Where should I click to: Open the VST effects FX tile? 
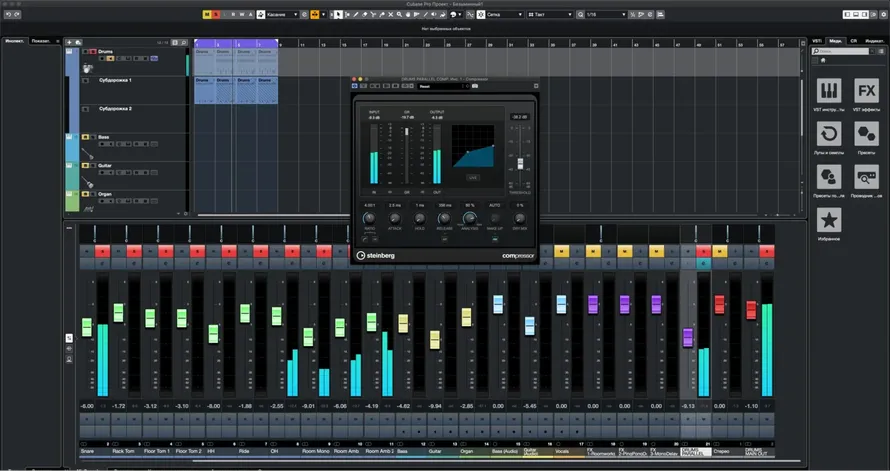pos(866,90)
